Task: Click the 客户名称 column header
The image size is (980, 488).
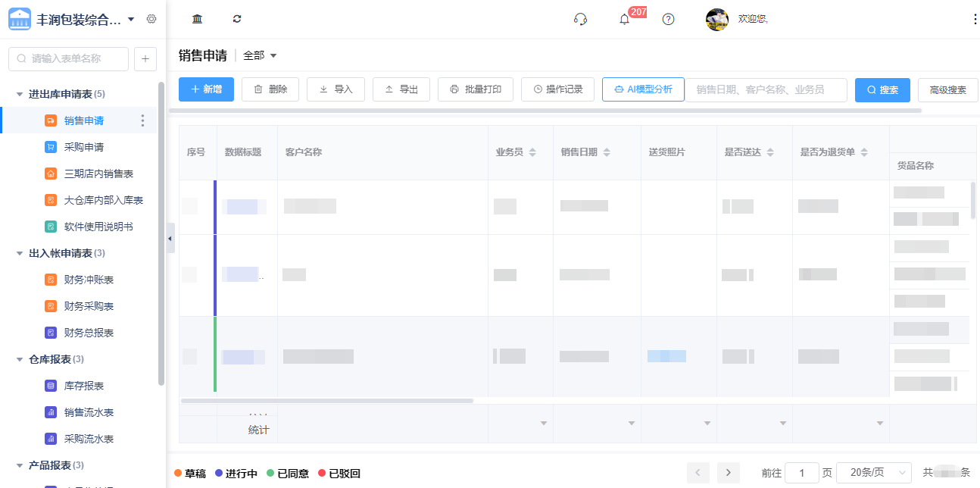Action: click(x=304, y=152)
